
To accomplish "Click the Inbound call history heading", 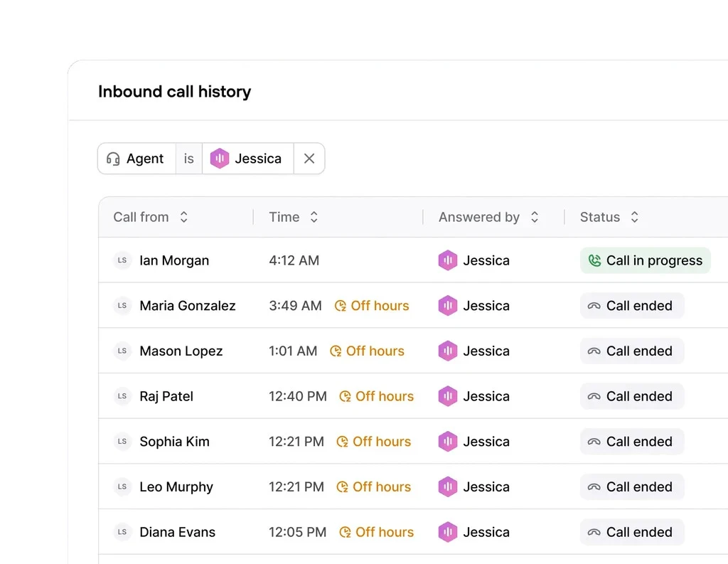I will [x=175, y=92].
